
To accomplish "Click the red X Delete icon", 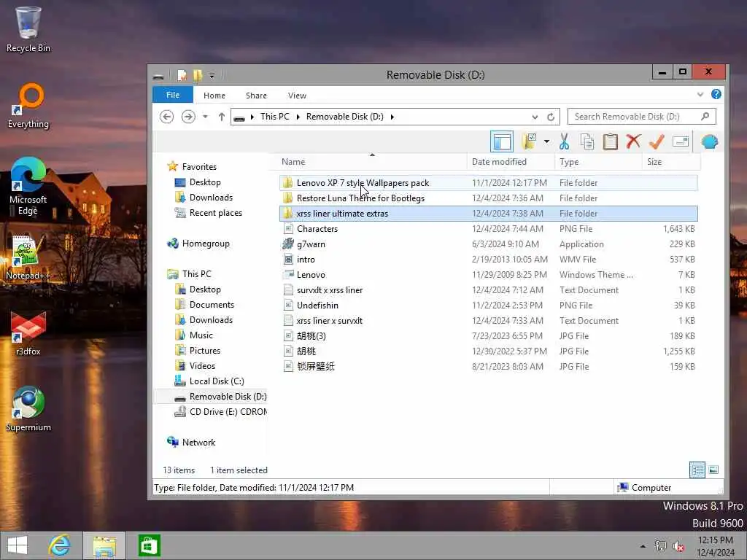I will (634, 142).
